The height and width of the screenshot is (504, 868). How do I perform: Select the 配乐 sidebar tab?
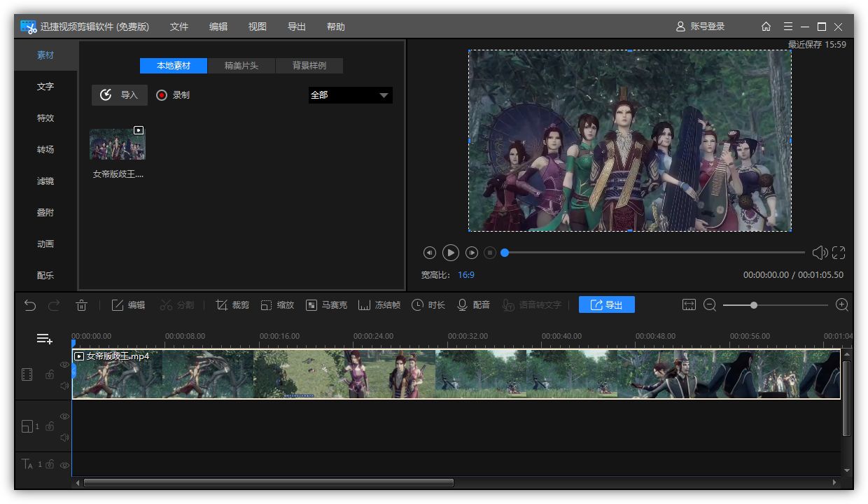(x=45, y=276)
